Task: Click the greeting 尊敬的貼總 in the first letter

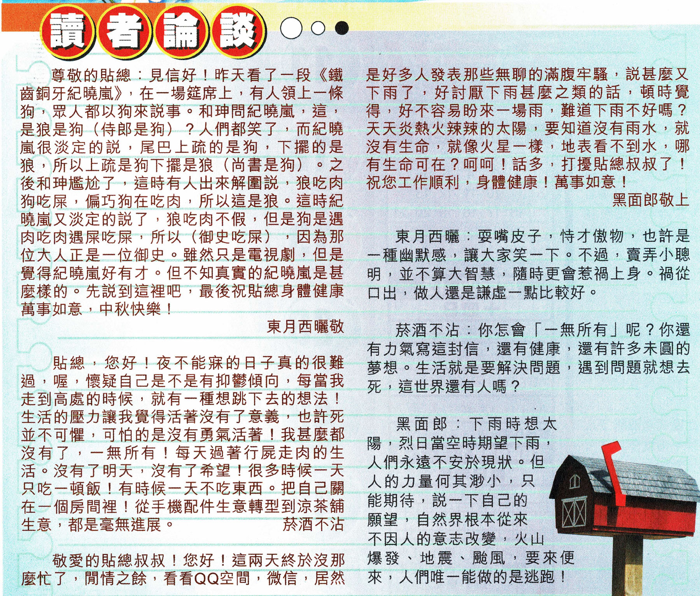Action: 91,75
